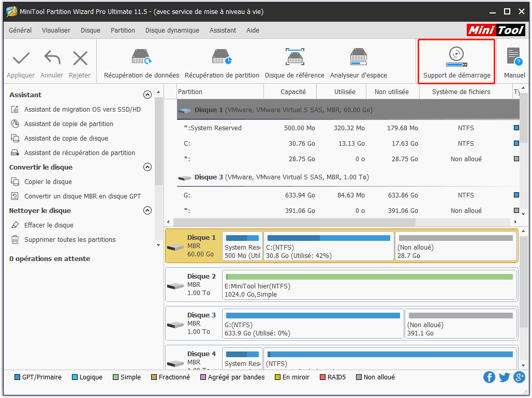Image resolution: width=532 pixels, height=398 pixels.
Task: Click the Assistant de migration OS icon
Action: click(x=15, y=109)
